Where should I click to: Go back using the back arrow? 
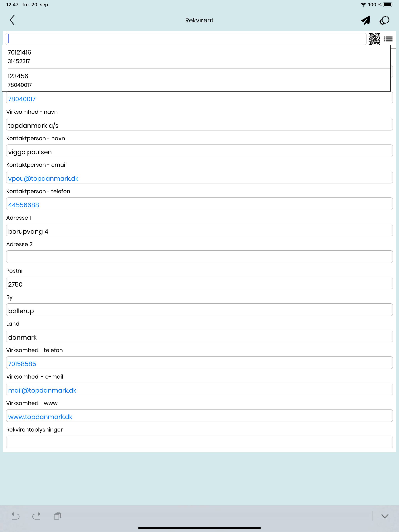click(12, 20)
